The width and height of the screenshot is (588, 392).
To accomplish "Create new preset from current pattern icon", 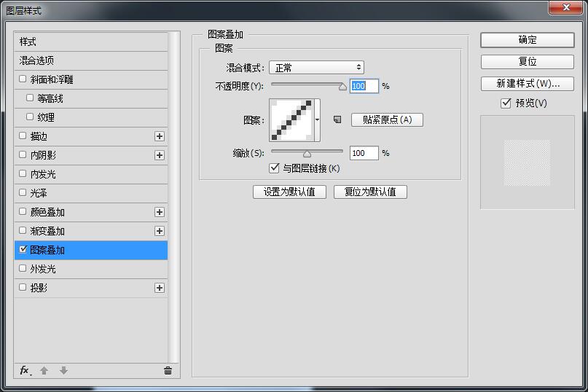I will click(x=337, y=119).
